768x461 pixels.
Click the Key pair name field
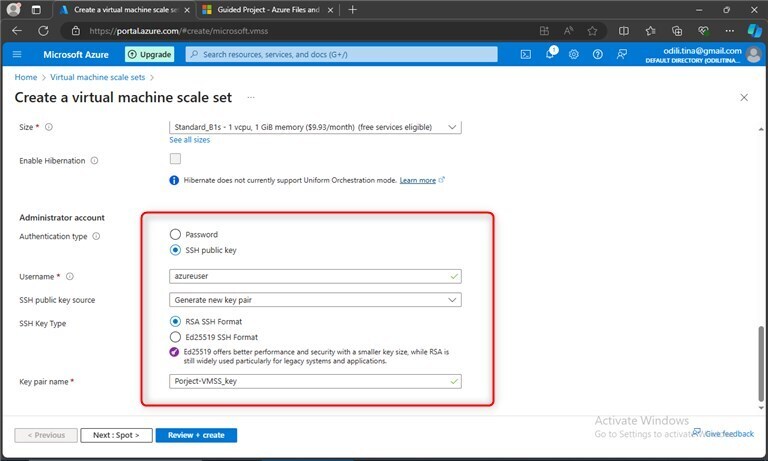(315, 381)
